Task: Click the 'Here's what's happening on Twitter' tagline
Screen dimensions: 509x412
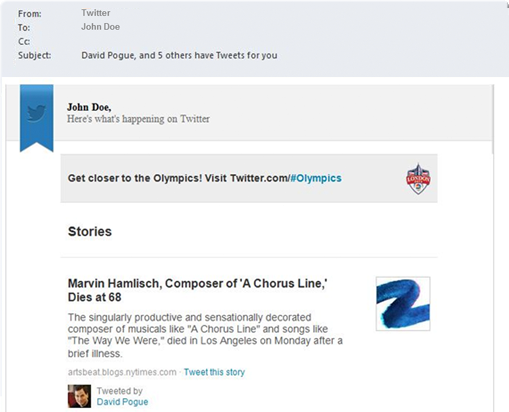Action: click(x=138, y=119)
